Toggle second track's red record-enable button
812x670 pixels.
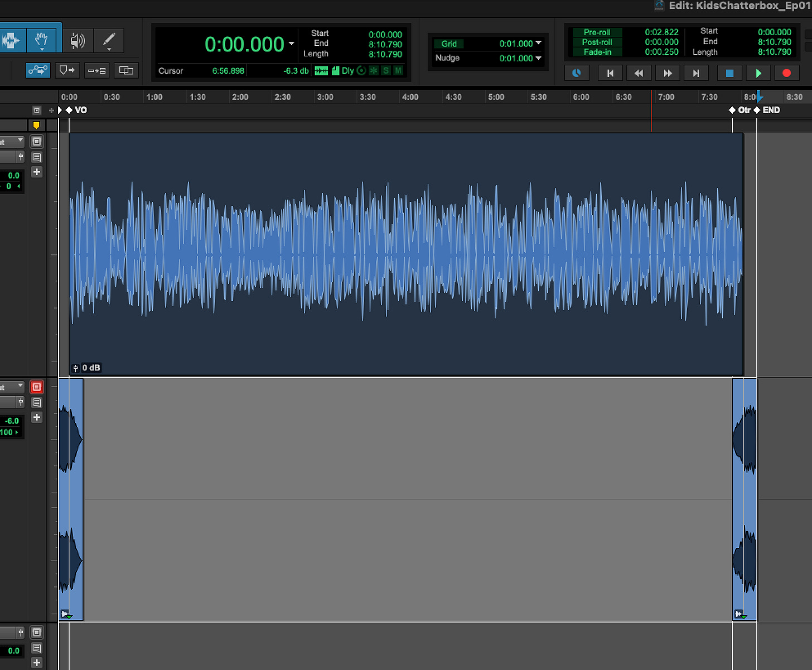click(37, 387)
